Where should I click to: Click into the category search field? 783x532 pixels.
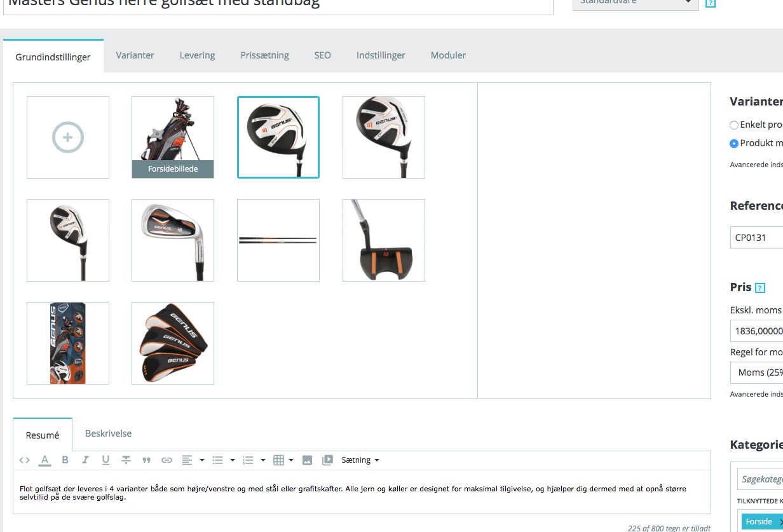click(x=759, y=479)
